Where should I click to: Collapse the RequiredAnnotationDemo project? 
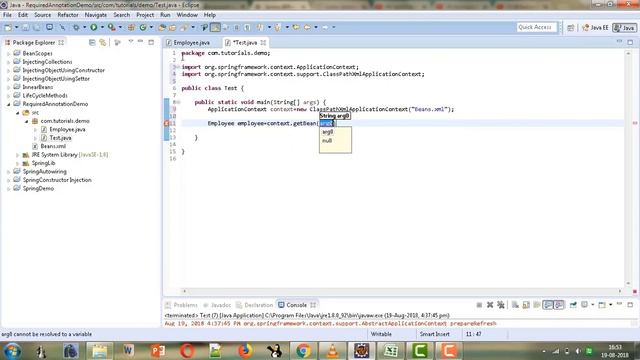[x=9, y=104]
